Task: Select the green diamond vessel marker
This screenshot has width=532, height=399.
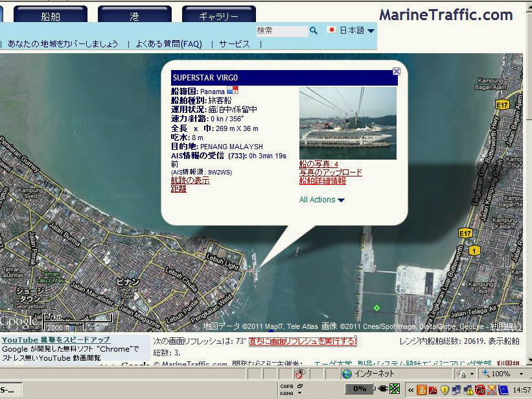Action: 376,308
